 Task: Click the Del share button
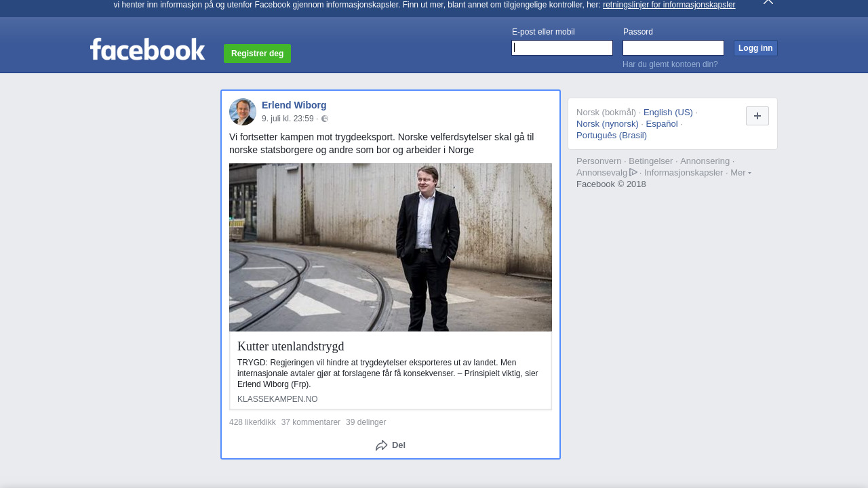[x=391, y=445]
